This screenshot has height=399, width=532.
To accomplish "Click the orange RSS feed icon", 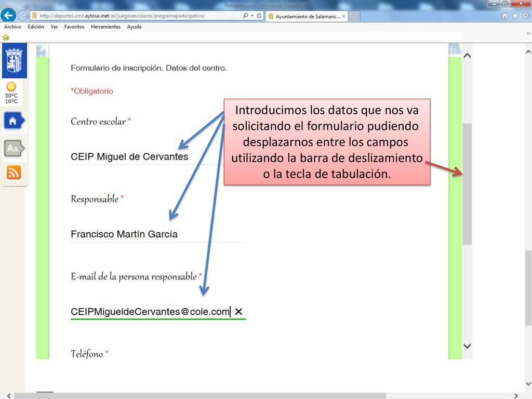I will click(14, 172).
